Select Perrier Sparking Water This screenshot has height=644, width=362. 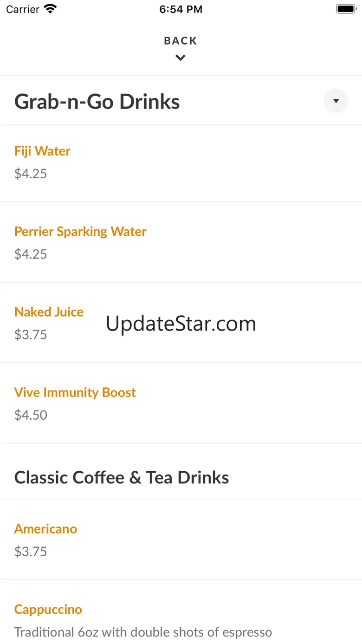tap(80, 231)
